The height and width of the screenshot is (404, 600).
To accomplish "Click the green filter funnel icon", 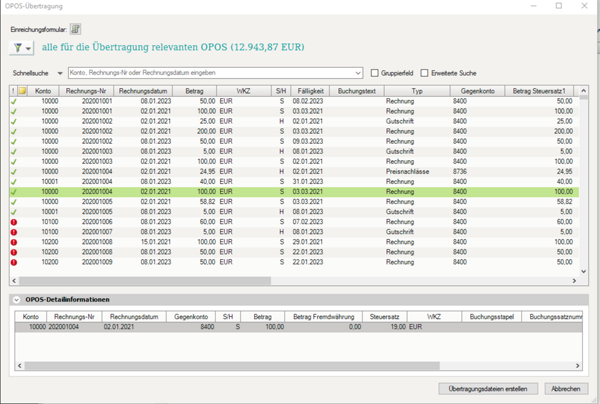I will coord(18,48).
